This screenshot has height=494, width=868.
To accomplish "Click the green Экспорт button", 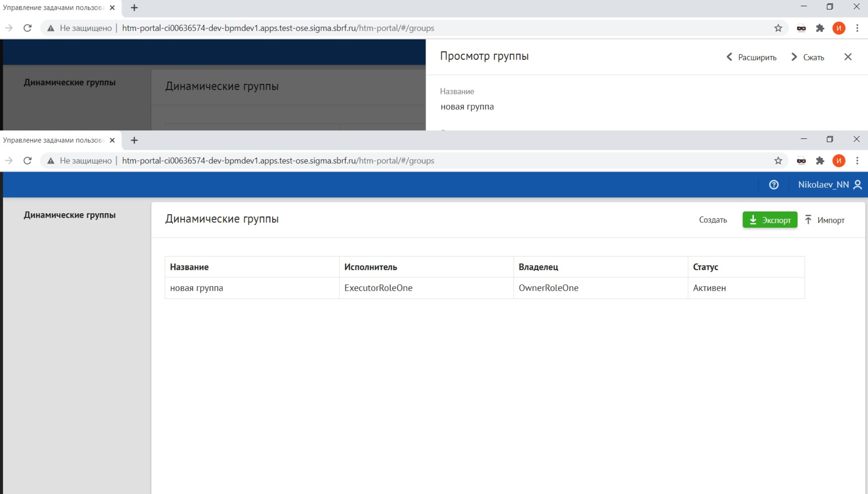I will click(x=770, y=219).
